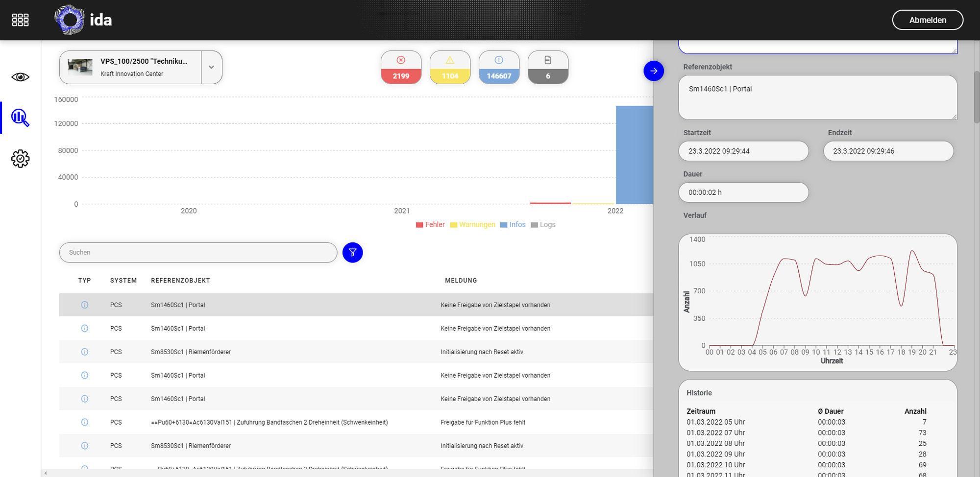The width and height of the screenshot is (980, 477).
Task: Click the Abmelden button
Action: pyautogui.click(x=927, y=20)
